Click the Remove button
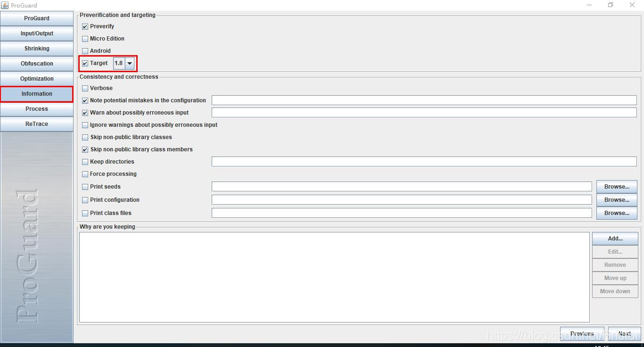Image resolution: width=644 pixels, height=347 pixels. click(615, 265)
